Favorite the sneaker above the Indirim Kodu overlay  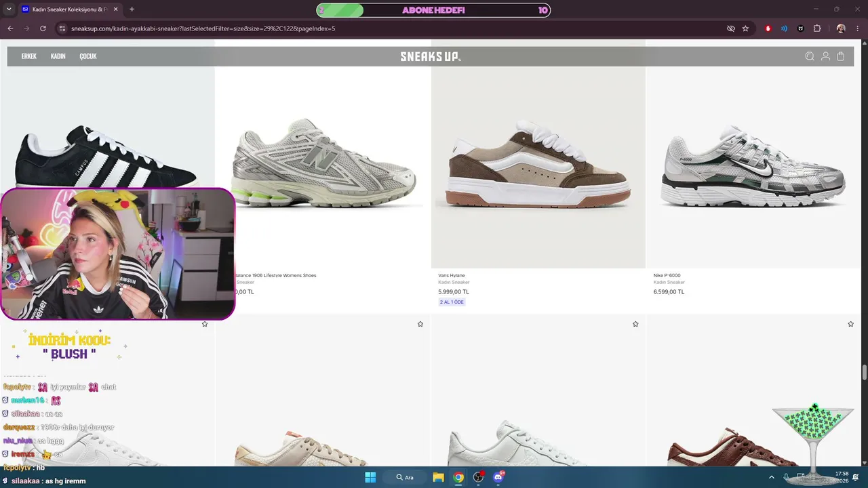click(x=205, y=324)
